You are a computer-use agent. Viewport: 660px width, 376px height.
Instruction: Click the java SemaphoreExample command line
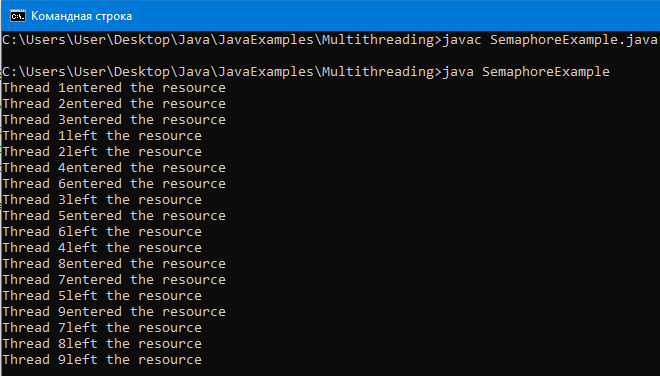click(306, 72)
